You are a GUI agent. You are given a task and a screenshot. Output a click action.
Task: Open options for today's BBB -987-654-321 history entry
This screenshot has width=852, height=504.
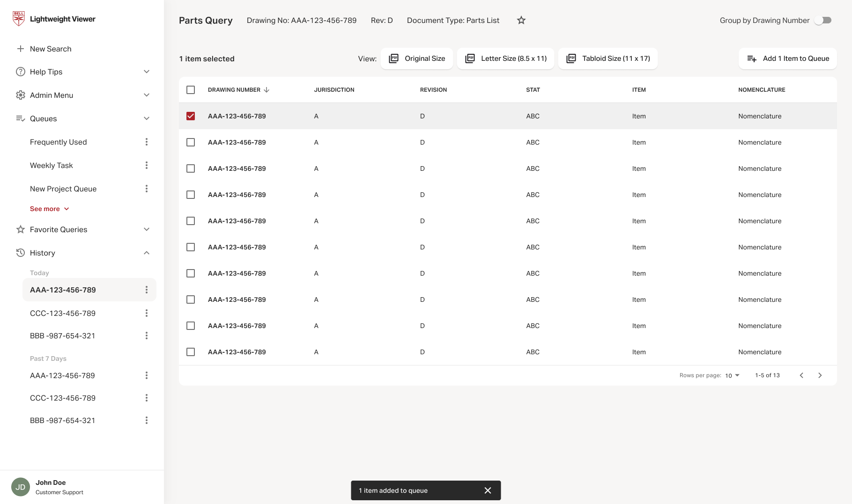[x=147, y=336]
